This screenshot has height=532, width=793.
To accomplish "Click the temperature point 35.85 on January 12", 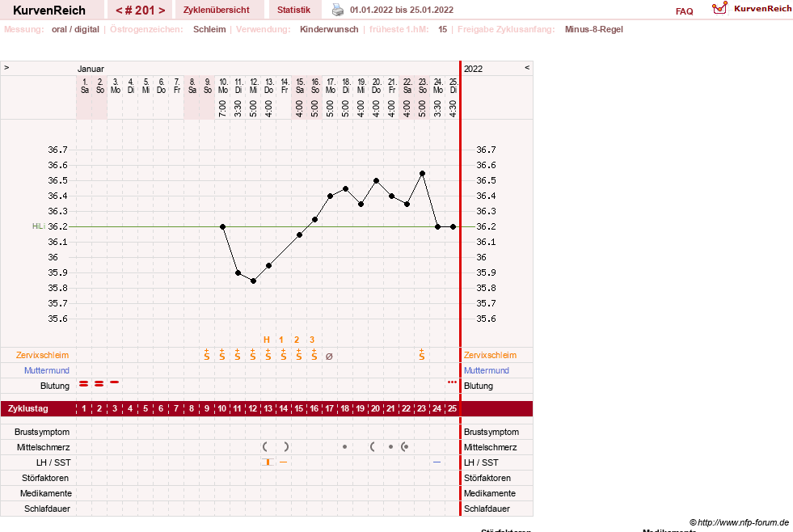I will [x=253, y=281].
